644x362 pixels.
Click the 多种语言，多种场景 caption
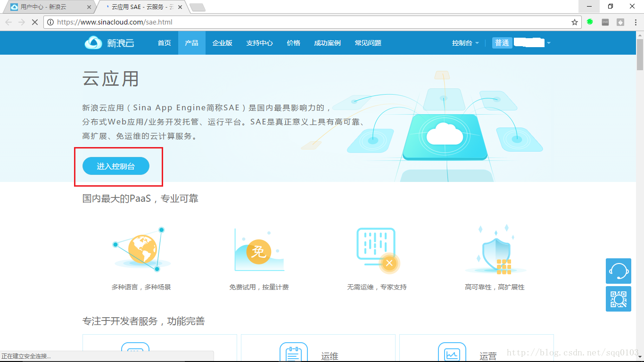[x=141, y=287]
